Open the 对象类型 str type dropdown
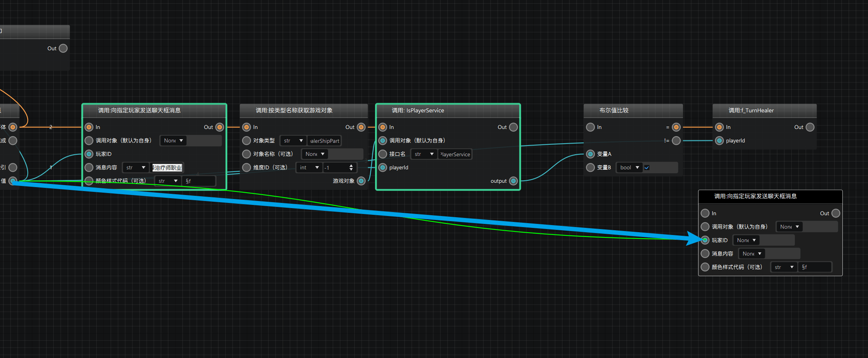Viewport: 868px width, 358px height. pyautogui.click(x=293, y=140)
